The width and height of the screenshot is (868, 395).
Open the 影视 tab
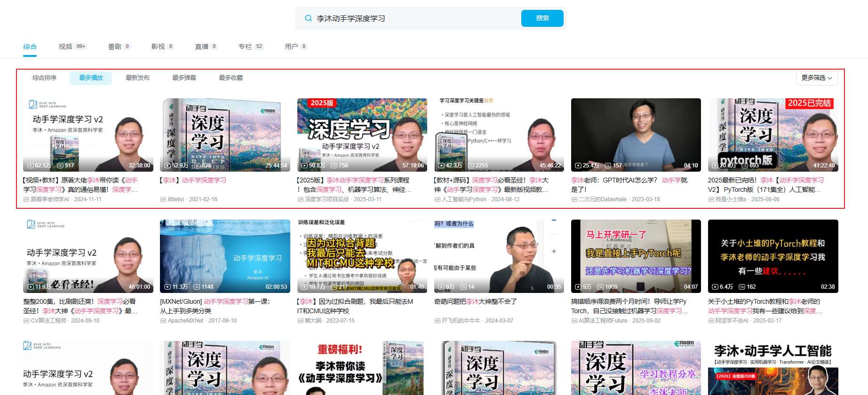click(x=162, y=47)
